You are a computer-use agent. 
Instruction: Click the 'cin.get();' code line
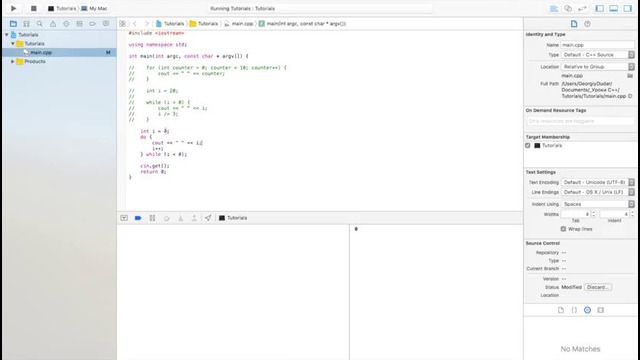[155, 166]
